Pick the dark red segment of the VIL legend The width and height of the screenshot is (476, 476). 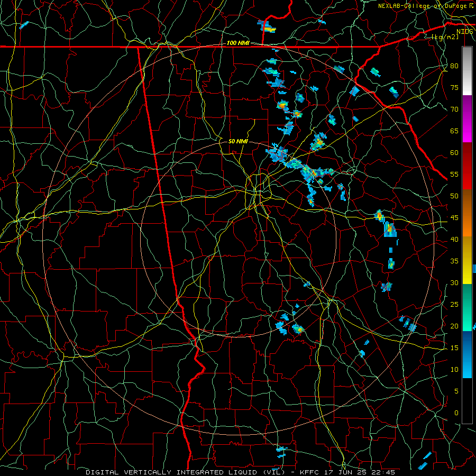tap(467, 154)
